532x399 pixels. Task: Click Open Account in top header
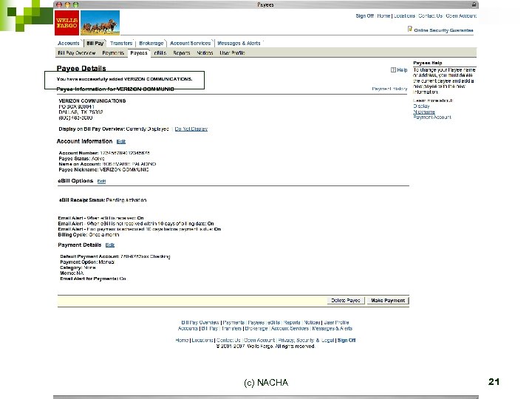[x=461, y=16]
